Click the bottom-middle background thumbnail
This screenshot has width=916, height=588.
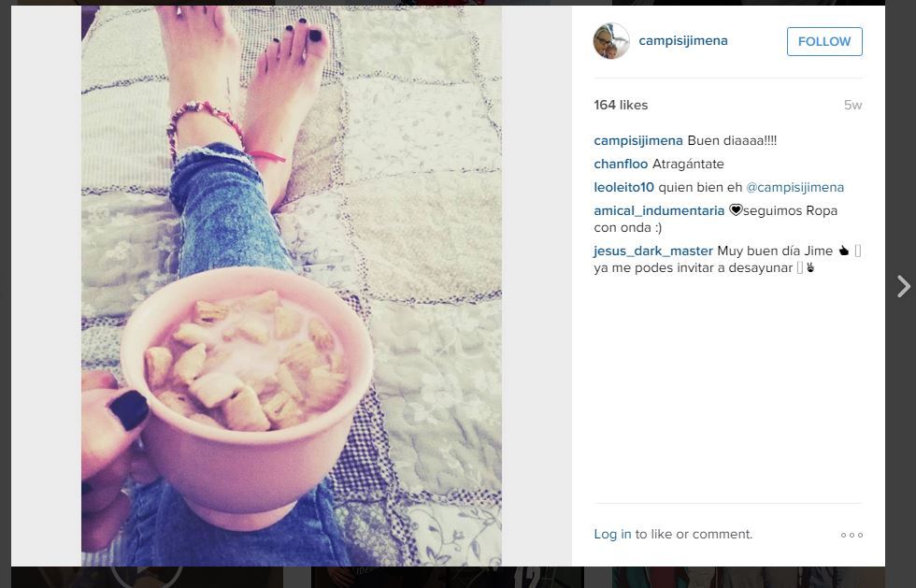coord(448,577)
